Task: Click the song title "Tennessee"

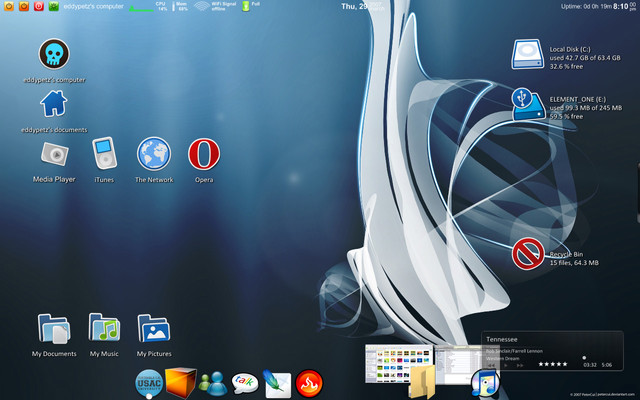Action: point(502,339)
